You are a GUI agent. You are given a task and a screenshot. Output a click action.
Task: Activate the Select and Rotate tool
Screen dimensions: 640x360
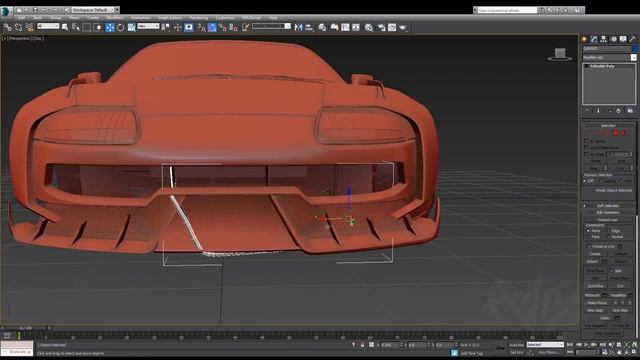pyautogui.click(x=120, y=27)
